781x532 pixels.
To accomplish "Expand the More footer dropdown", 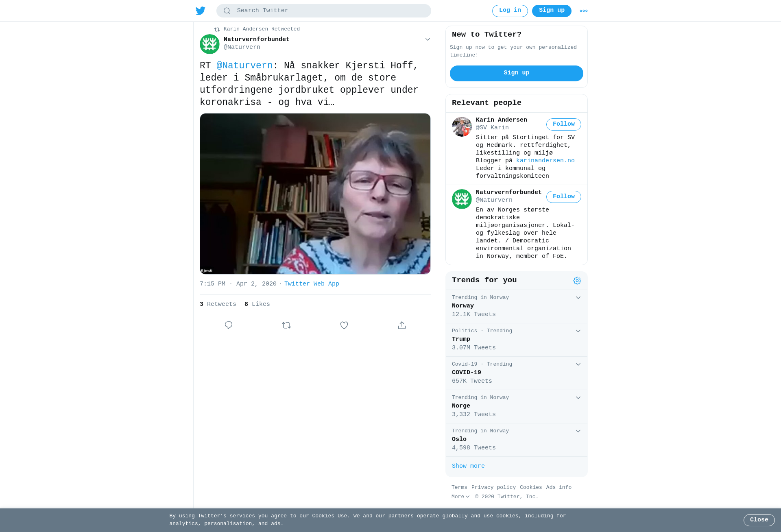I will pyautogui.click(x=460, y=497).
